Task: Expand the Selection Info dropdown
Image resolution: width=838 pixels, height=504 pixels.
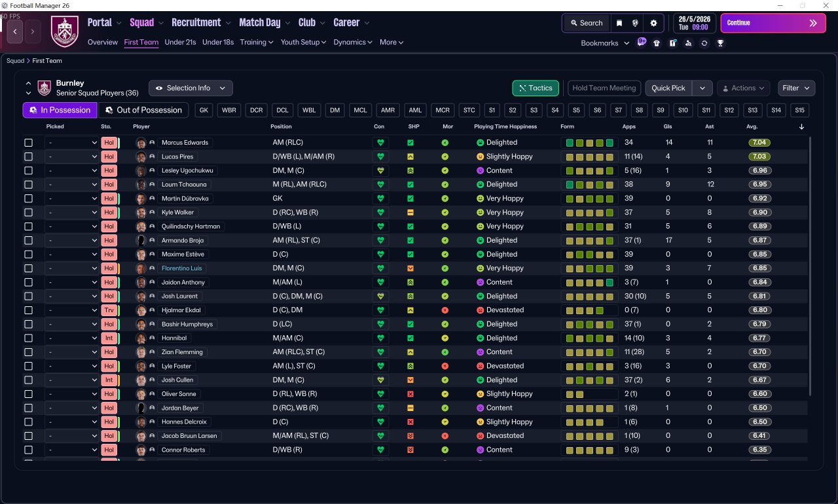Action: pyautogui.click(x=191, y=88)
